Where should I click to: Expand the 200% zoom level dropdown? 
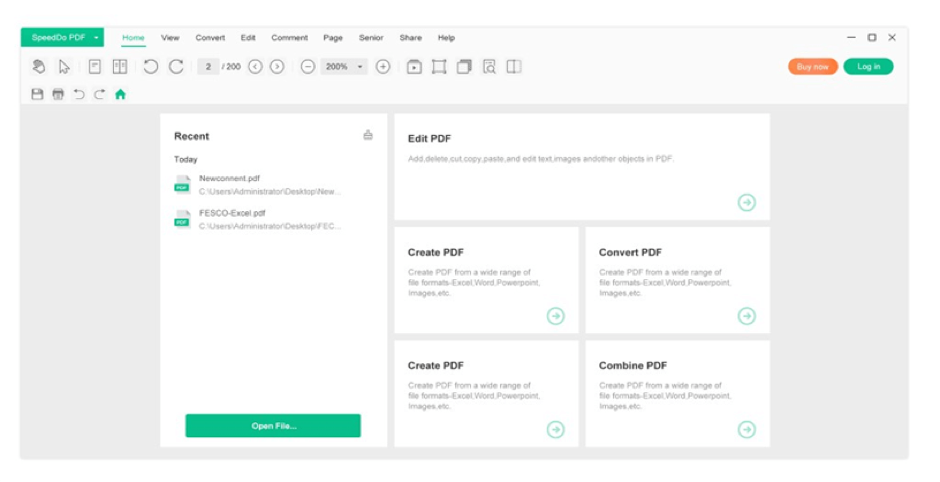(360, 67)
